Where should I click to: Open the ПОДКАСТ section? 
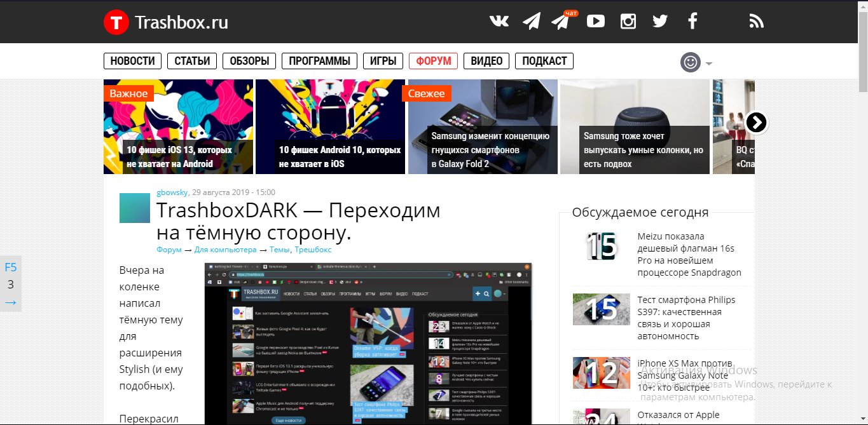[544, 61]
